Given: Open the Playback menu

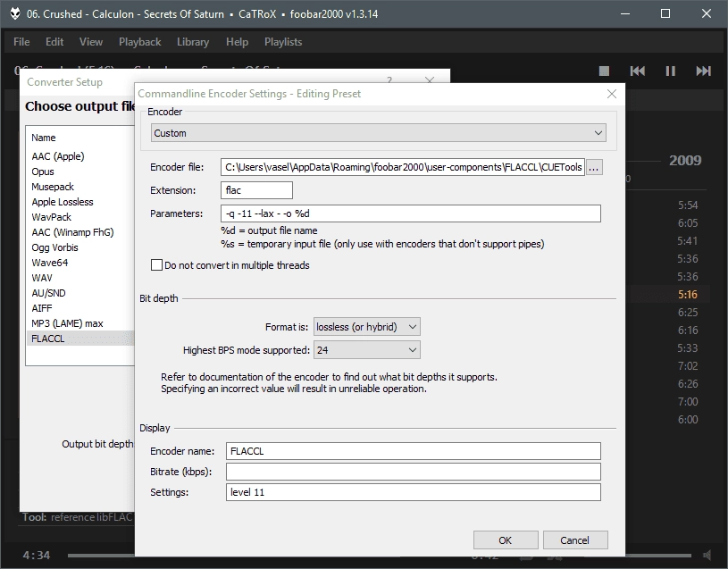Looking at the screenshot, I should tap(139, 42).
